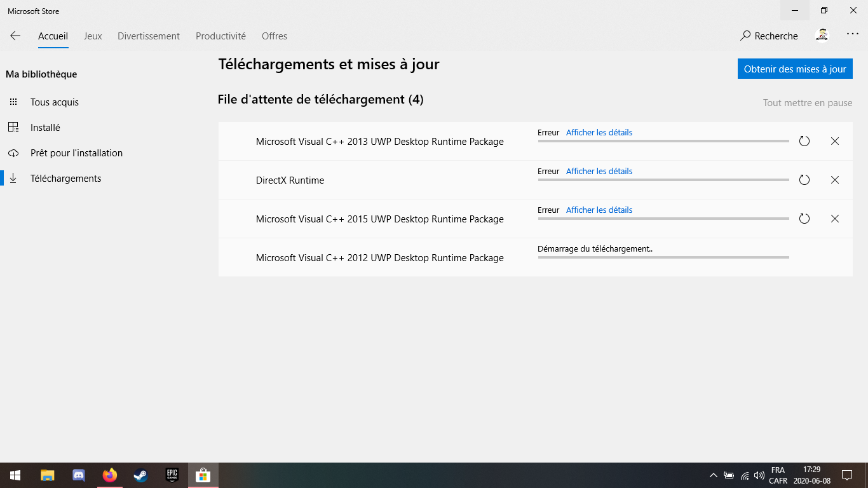
Task: Retry the Visual C++ 2013 download
Action: pos(804,141)
